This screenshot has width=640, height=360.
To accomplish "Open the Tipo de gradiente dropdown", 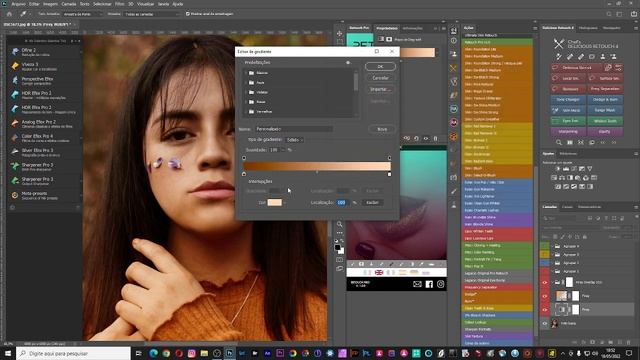I will pyautogui.click(x=294, y=140).
